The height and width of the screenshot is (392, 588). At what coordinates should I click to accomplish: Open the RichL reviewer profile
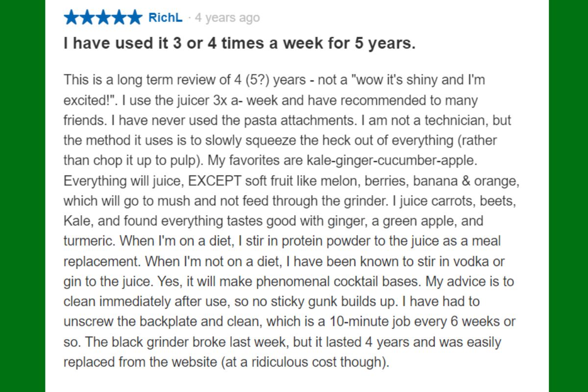(x=165, y=18)
